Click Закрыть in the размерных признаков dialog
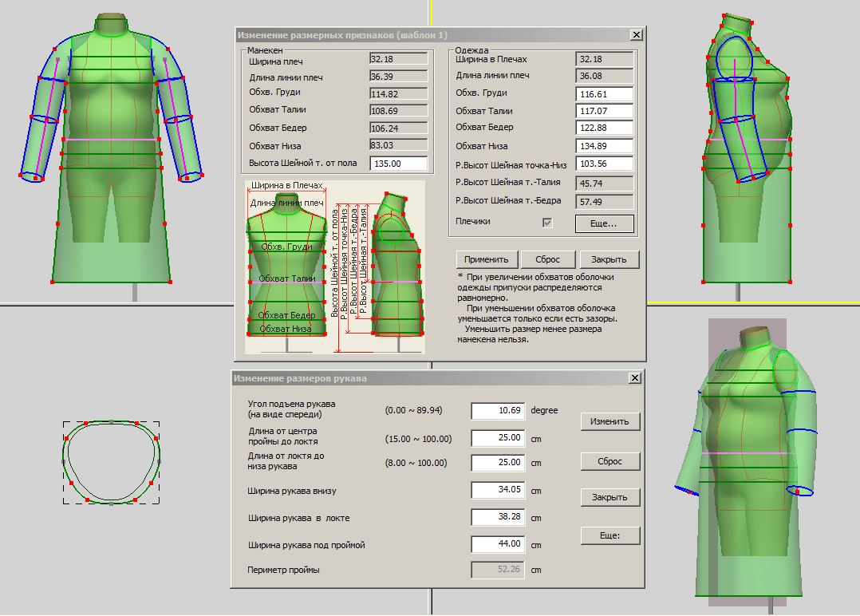 pyautogui.click(x=608, y=259)
